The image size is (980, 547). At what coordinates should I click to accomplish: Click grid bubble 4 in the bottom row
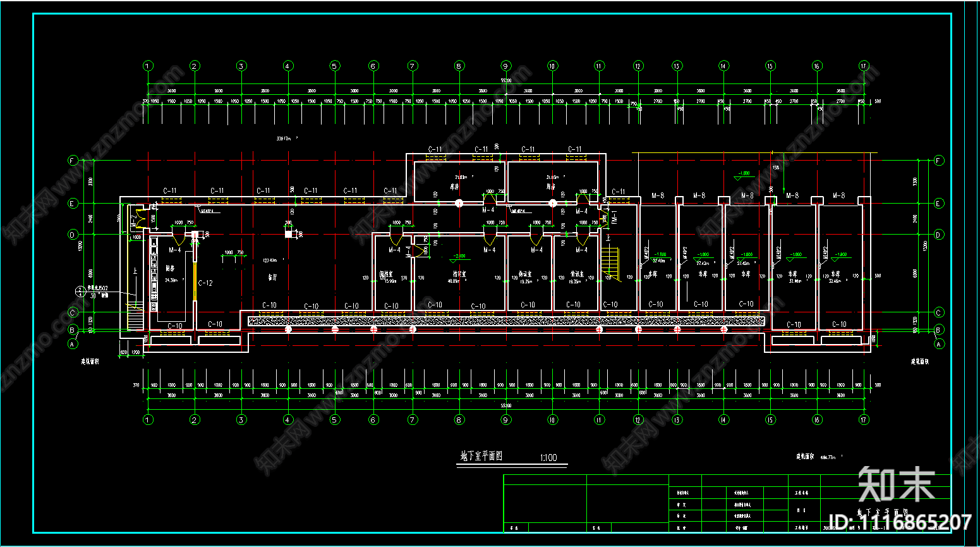pos(288,419)
